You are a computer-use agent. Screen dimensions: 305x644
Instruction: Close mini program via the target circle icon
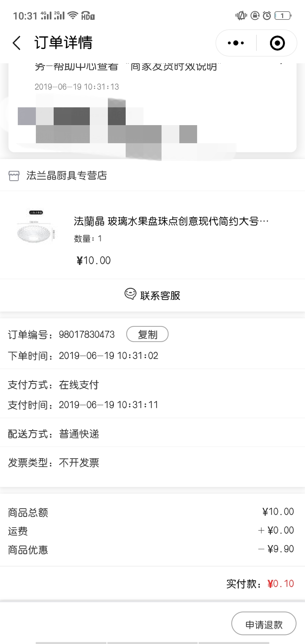[277, 43]
